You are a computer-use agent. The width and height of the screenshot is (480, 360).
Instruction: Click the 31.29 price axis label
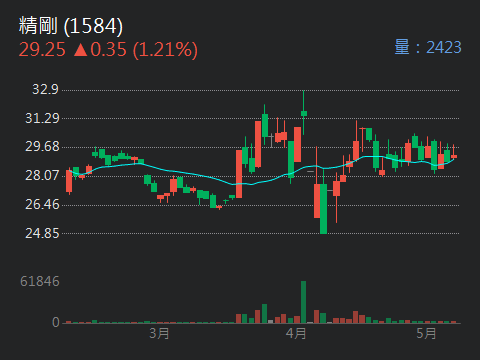click(x=42, y=118)
